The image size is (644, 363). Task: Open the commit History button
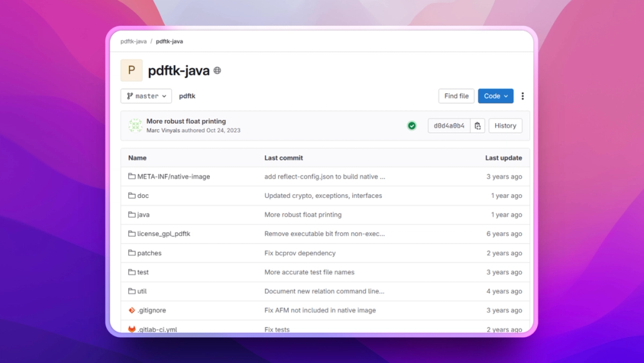505,126
